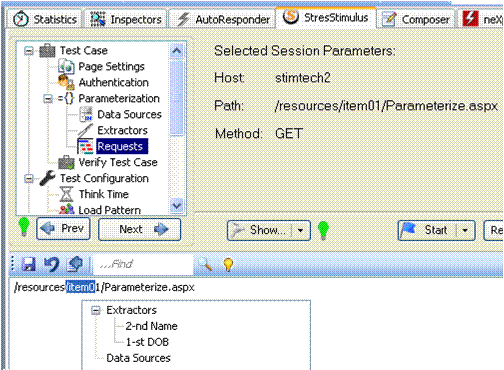This screenshot has width=504, height=370.
Task: Click the Test Case briefcase icon
Action: 47,51
